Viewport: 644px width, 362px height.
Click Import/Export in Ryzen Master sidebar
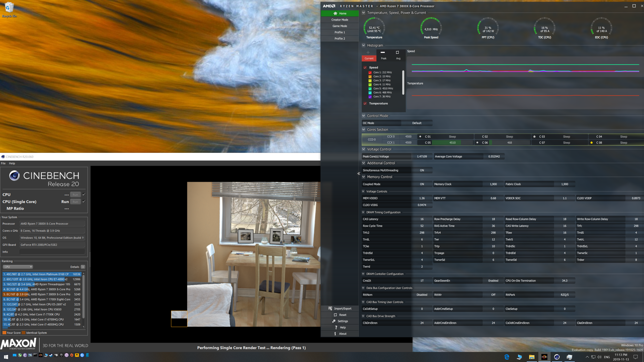(x=340, y=308)
